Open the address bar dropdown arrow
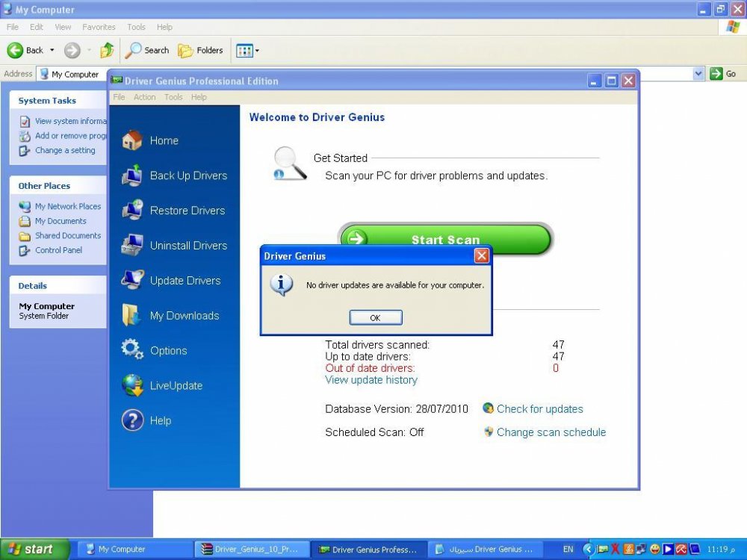 coord(698,74)
